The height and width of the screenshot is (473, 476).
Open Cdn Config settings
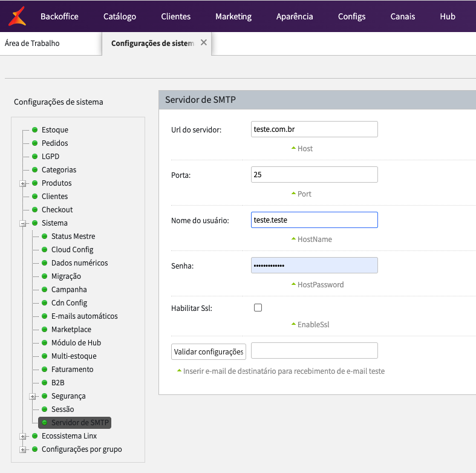69,303
